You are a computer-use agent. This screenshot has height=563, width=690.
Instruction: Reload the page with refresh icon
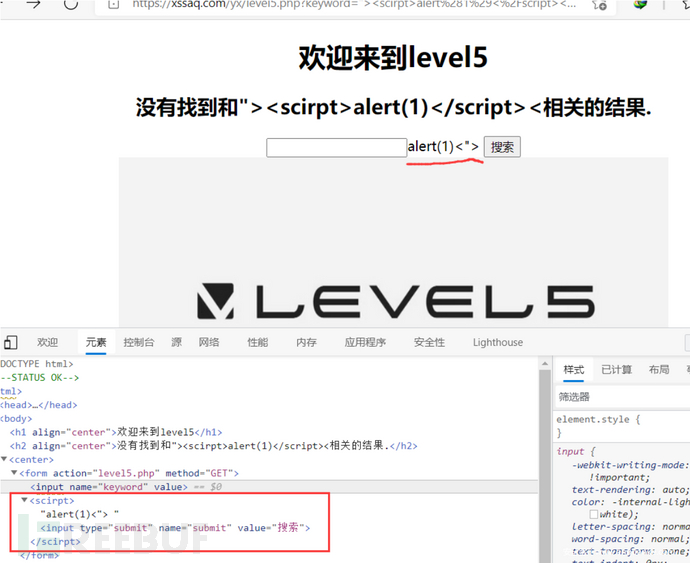tap(71, 4)
